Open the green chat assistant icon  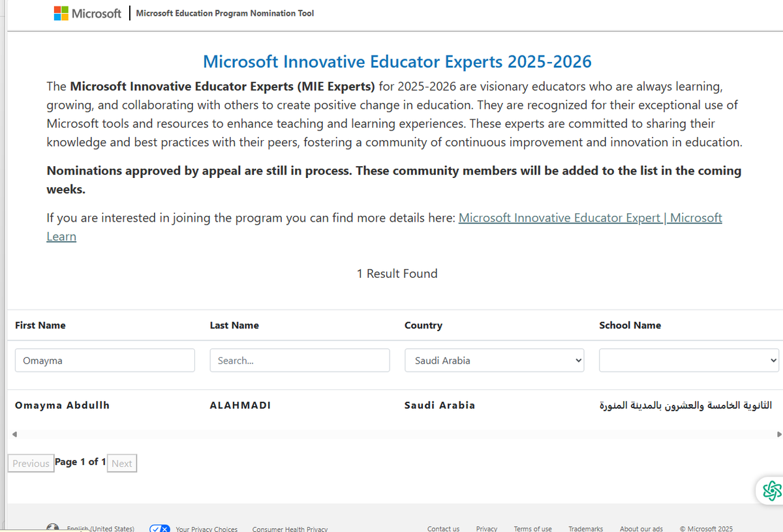click(x=771, y=490)
